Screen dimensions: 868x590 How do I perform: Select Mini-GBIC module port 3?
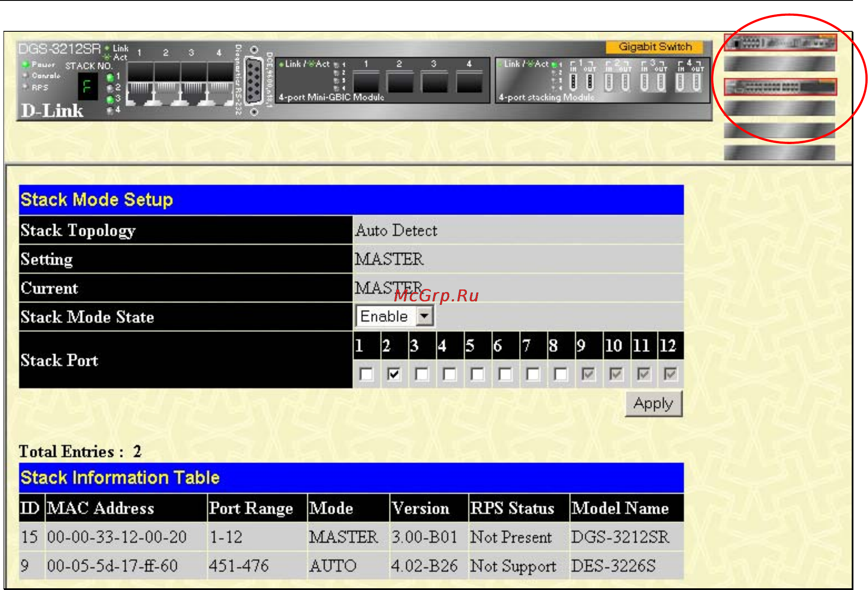pos(435,81)
